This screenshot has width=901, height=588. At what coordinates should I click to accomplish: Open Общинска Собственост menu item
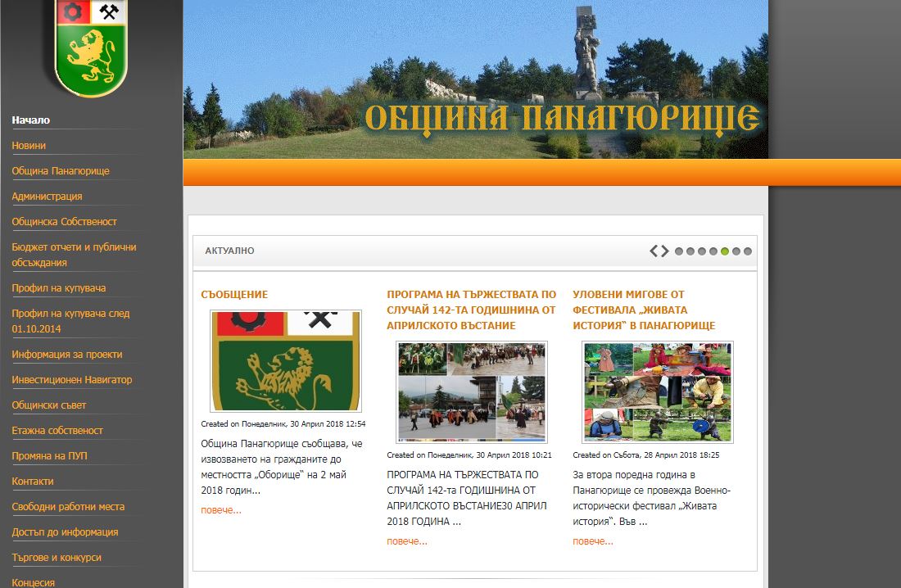[x=65, y=221]
